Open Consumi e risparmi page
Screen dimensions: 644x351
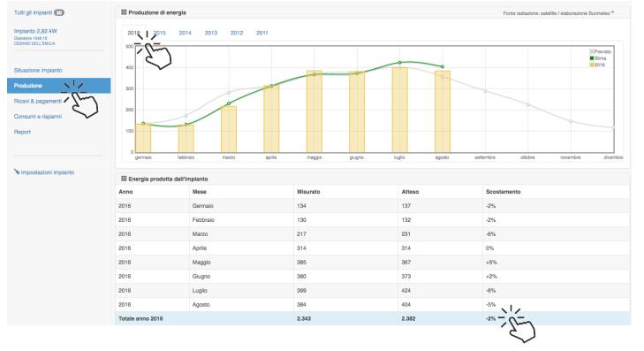point(38,117)
